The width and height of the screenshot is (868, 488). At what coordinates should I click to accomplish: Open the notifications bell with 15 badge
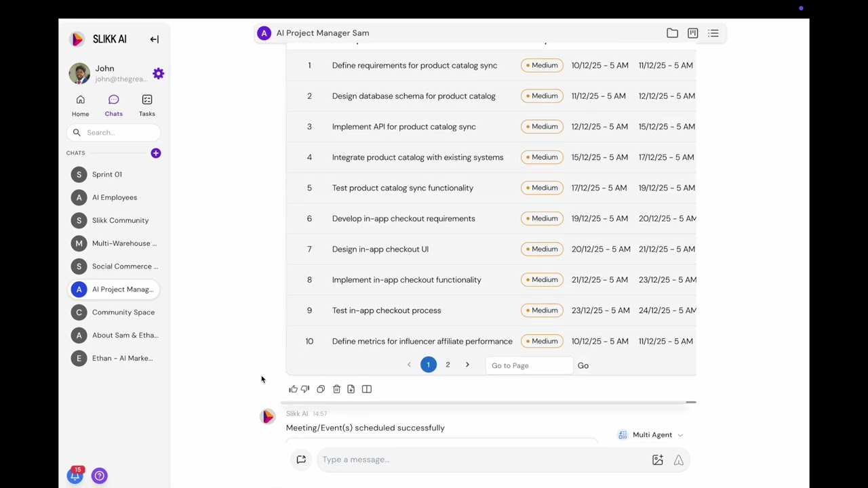pyautogui.click(x=75, y=475)
